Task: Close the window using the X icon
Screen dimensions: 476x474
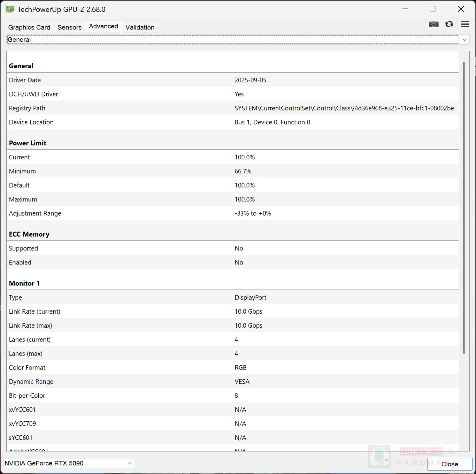Action: [461, 9]
